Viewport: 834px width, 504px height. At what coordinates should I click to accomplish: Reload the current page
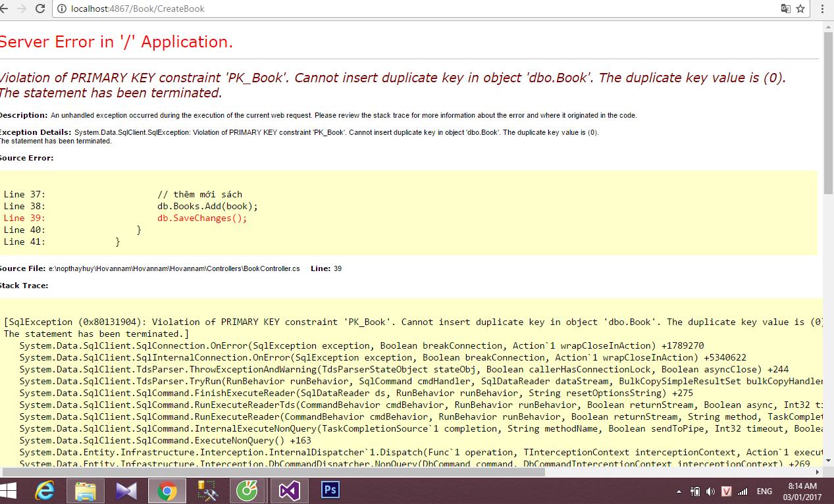coord(40,9)
